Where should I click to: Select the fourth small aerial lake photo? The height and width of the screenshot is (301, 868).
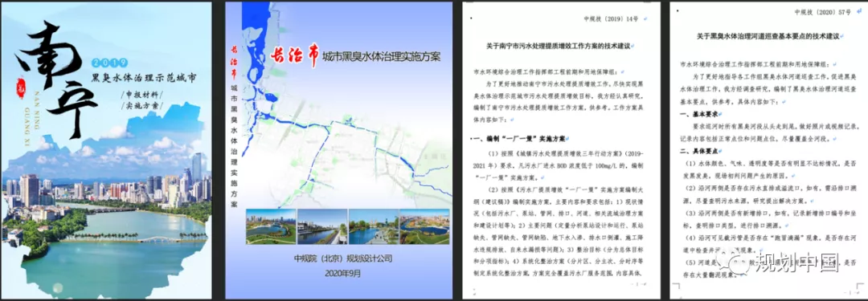tap(424, 226)
